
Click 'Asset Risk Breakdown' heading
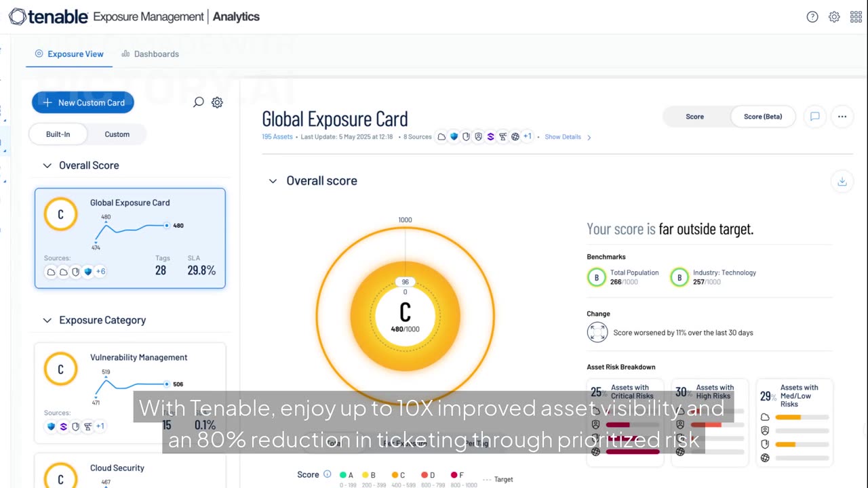pyautogui.click(x=621, y=367)
